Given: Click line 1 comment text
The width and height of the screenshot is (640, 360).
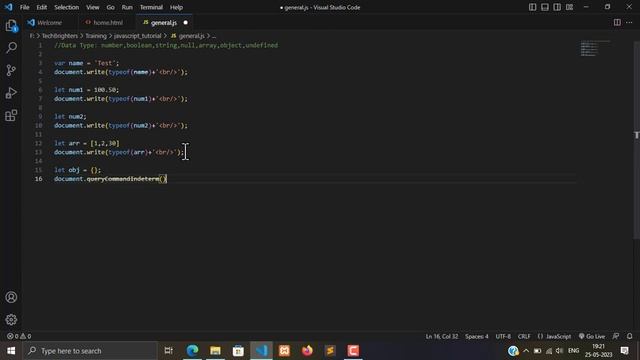Looking at the screenshot, I should pos(166,45).
